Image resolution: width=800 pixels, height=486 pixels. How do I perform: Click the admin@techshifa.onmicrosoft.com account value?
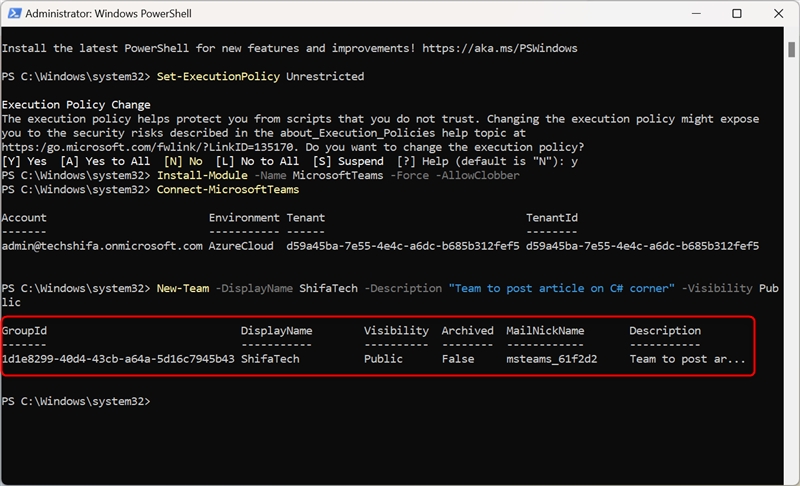(102, 246)
